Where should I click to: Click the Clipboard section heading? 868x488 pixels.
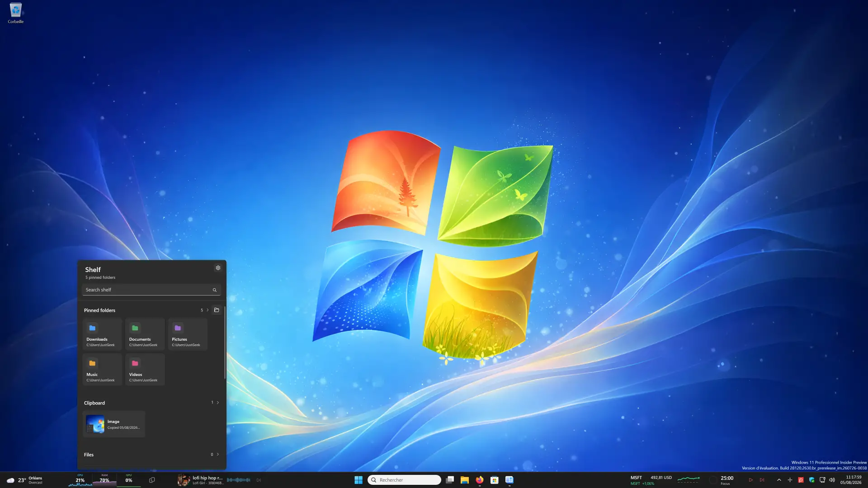[94, 403]
